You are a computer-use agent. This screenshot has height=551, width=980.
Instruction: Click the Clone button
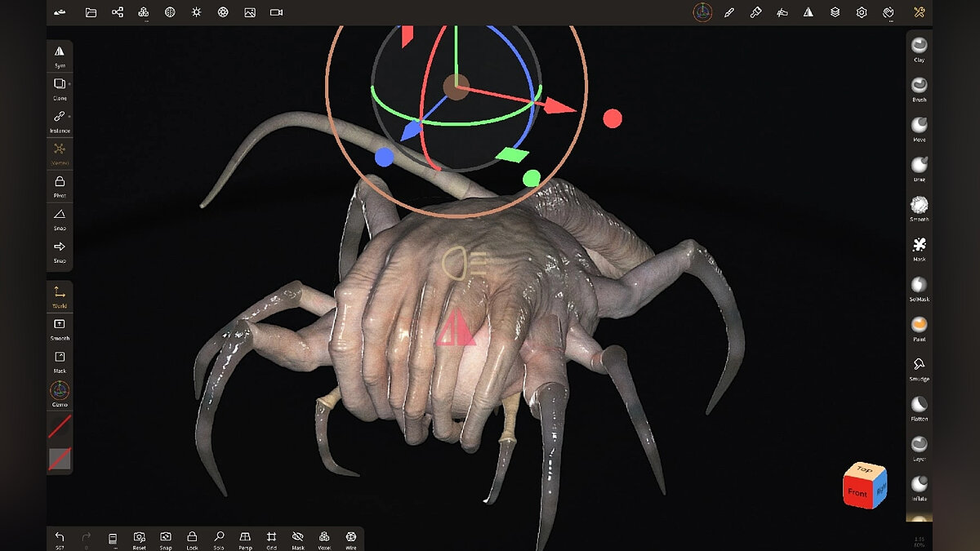pos(60,88)
